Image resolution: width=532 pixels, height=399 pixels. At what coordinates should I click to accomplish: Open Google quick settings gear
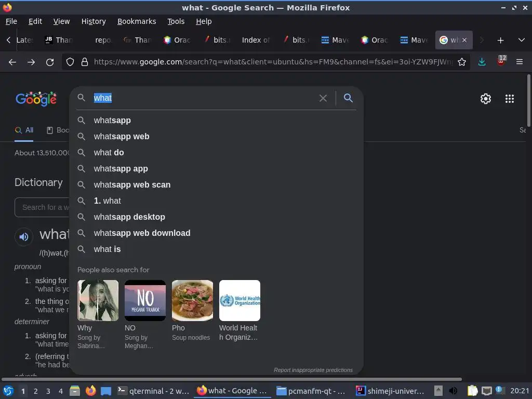(486, 99)
